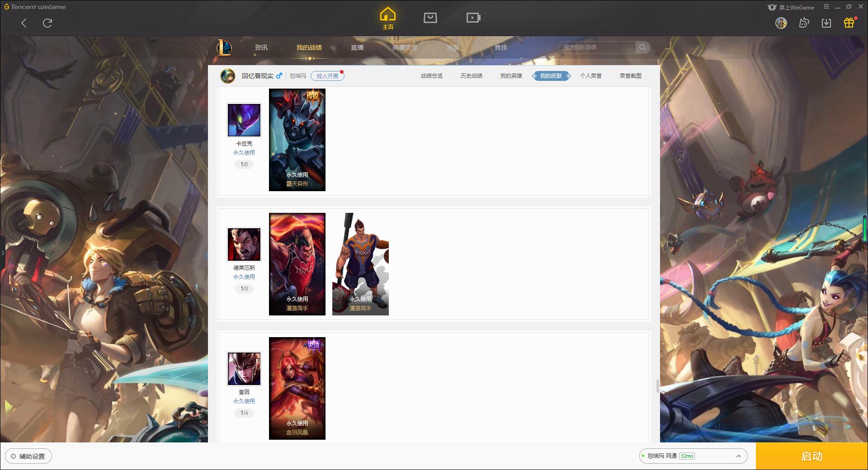Click the server name 恕瑞玛 in profile bar
Image resolution: width=868 pixels, height=470 pixels.
pyautogui.click(x=297, y=76)
